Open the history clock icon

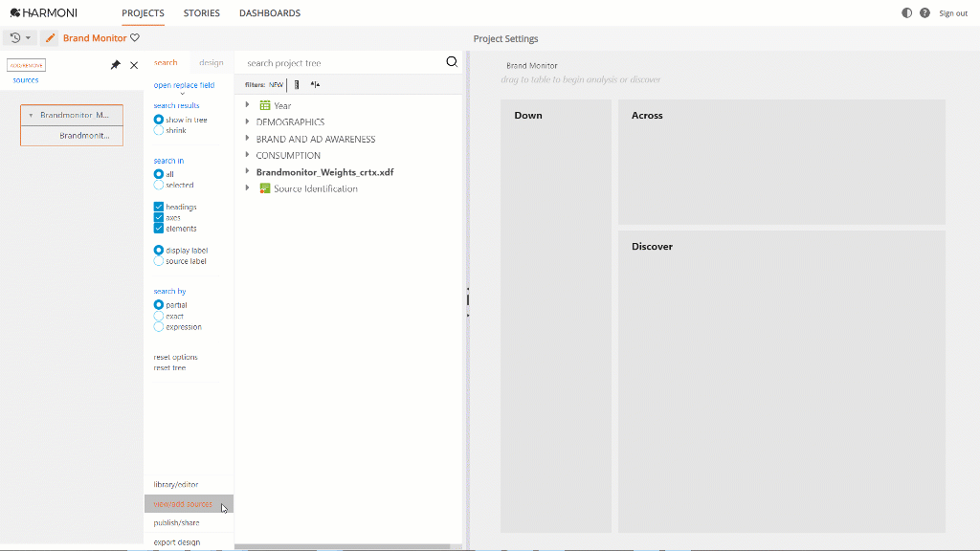coord(15,38)
